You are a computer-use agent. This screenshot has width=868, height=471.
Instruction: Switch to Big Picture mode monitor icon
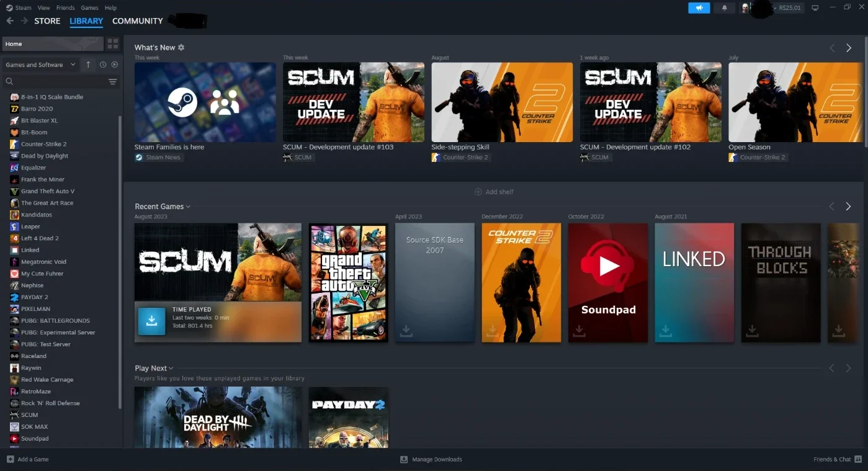tap(815, 8)
